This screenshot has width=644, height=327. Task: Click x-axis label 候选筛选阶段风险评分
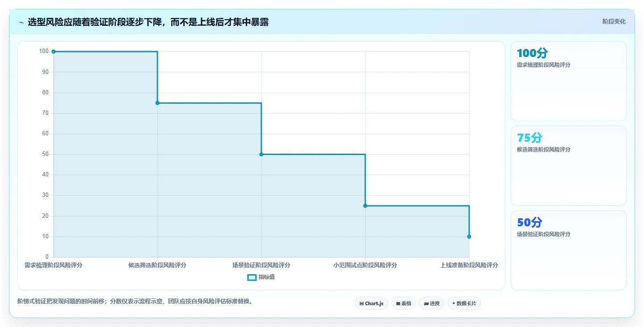point(157,265)
